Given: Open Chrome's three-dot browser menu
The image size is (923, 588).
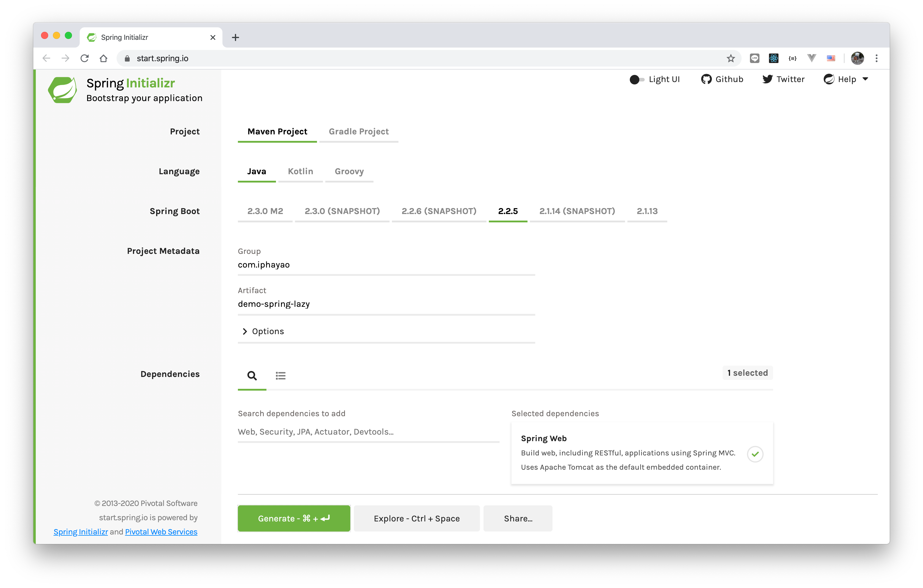Looking at the screenshot, I should 876,58.
